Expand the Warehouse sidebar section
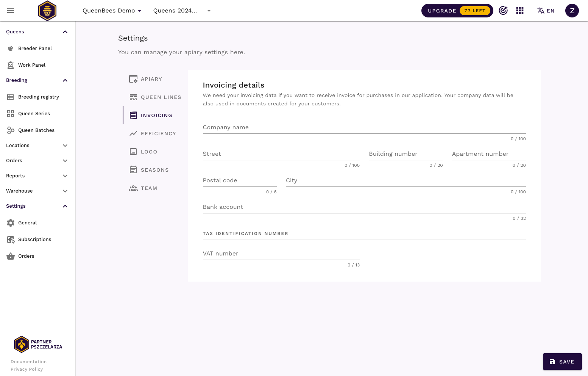 pyautogui.click(x=37, y=191)
